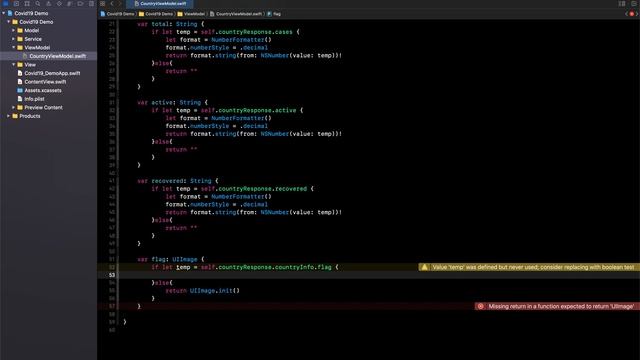
Task: Go forward in editor history
Action: pos(120,3)
